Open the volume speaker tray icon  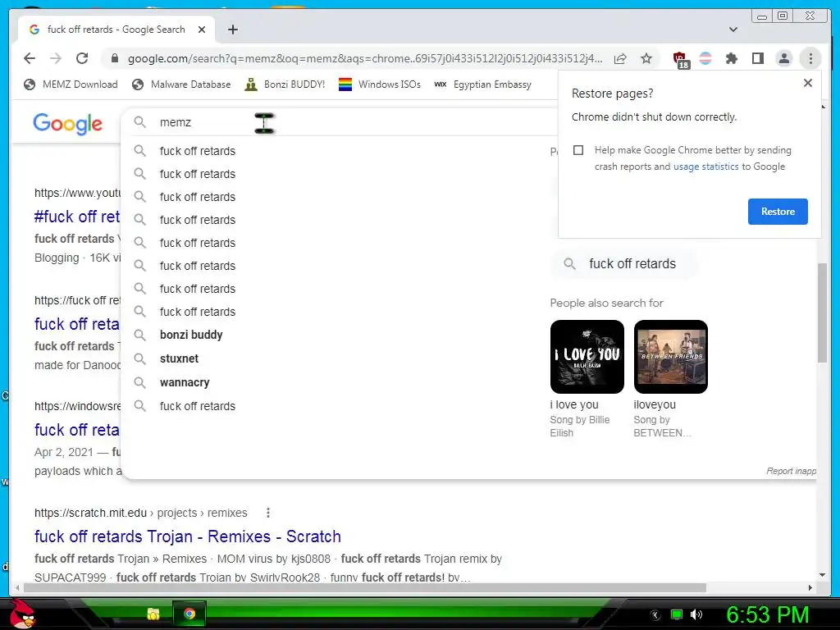coord(696,614)
